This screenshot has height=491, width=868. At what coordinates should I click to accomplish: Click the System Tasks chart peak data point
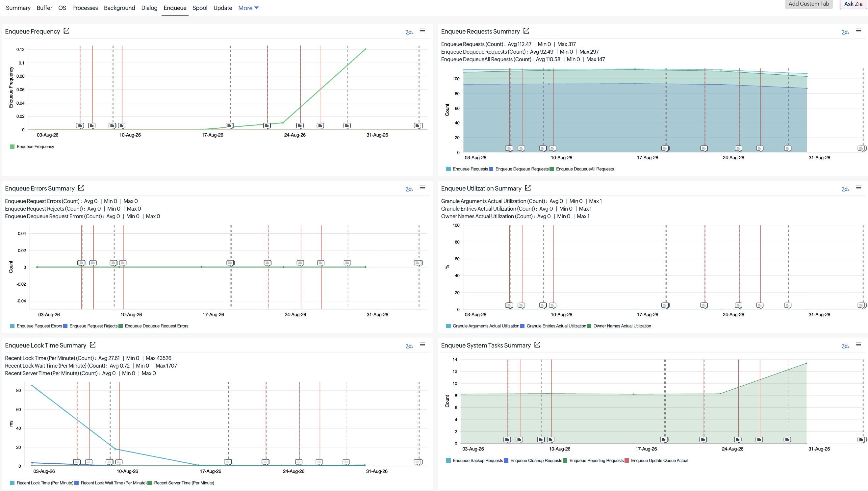tap(807, 363)
